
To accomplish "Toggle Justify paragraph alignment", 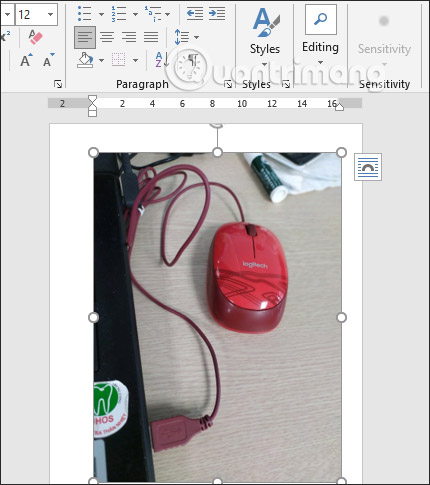I will point(151,37).
